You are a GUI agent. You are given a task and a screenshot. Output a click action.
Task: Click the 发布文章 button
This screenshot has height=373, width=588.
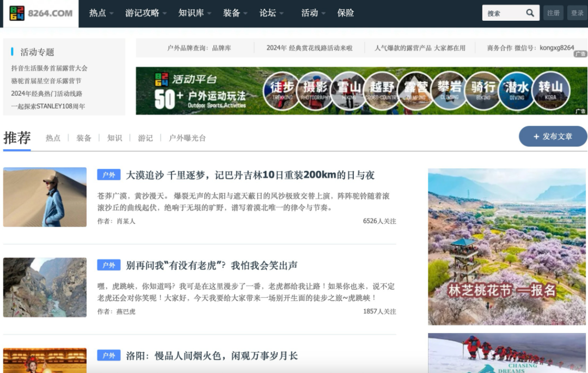(553, 137)
